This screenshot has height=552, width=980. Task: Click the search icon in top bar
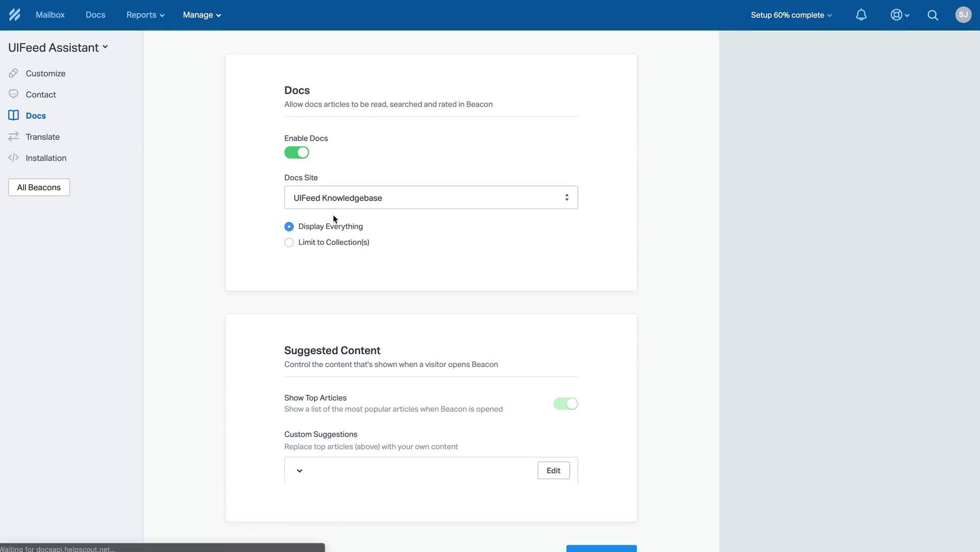point(933,15)
